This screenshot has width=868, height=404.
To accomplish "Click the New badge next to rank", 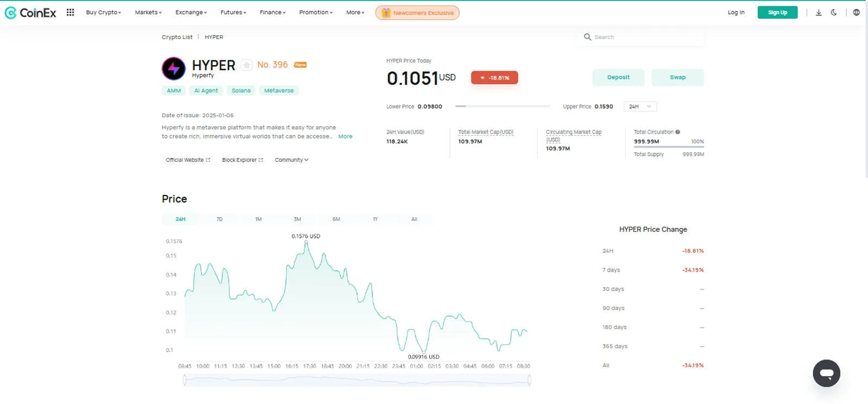I will tap(300, 65).
